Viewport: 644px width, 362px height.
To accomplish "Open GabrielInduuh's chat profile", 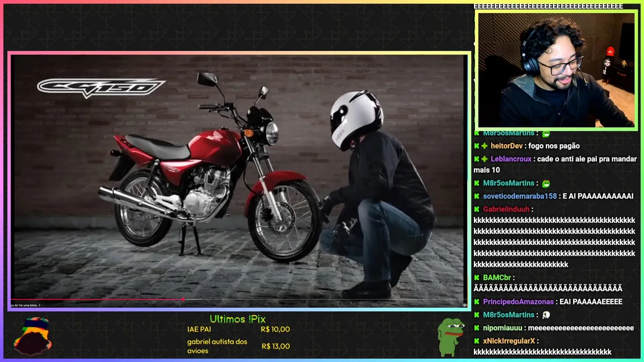I will click(506, 209).
